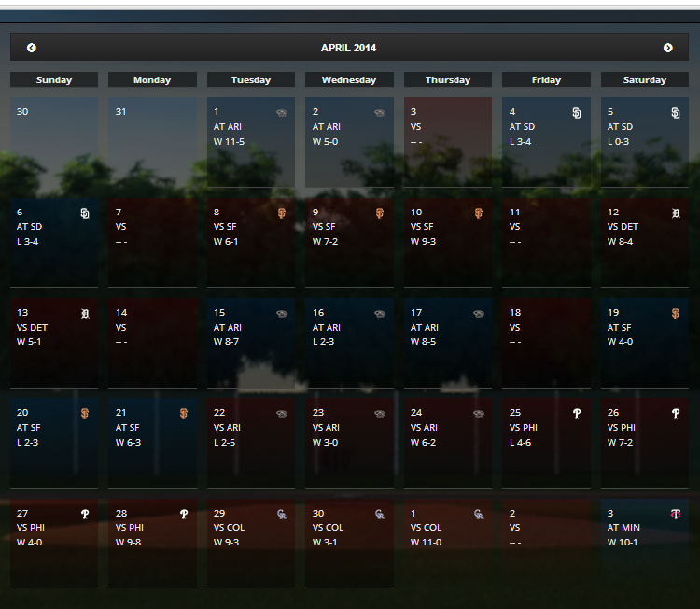This screenshot has height=609, width=700.
Task: Open the W 11-5 result on April 1
Action: (x=228, y=142)
